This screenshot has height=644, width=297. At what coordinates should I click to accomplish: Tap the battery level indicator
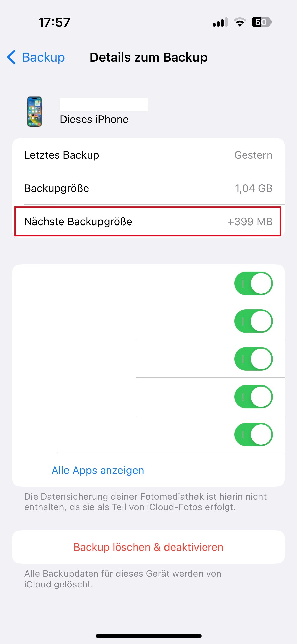tap(261, 22)
